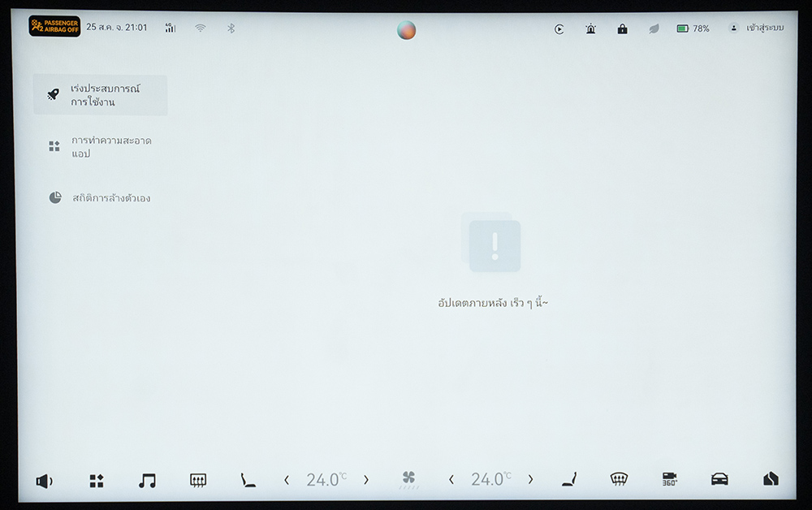
Task: Increase the driver side temperature
Action: (365, 480)
